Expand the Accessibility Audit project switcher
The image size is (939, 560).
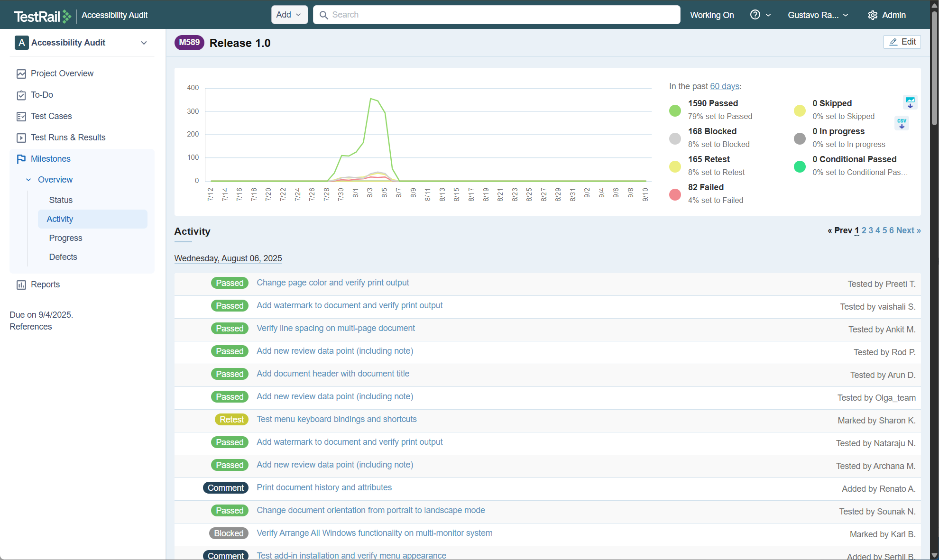(x=144, y=43)
